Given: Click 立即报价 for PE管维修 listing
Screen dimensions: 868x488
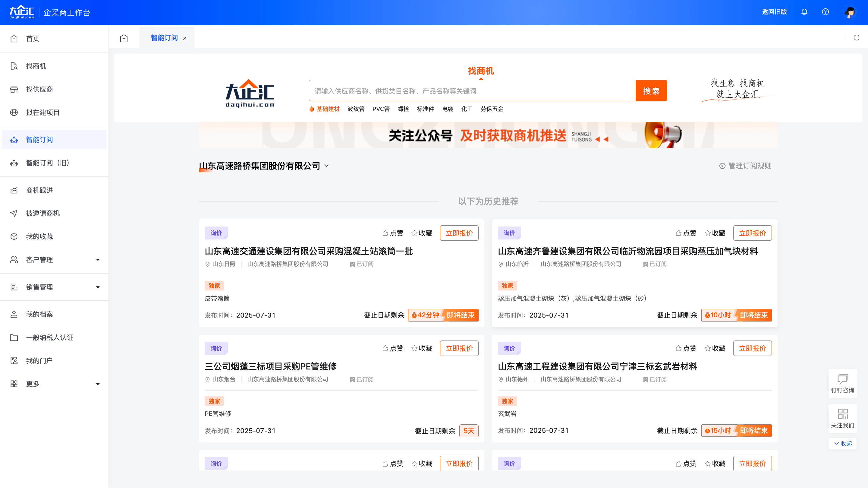Looking at the screenshot, I should tap(459, 349).
